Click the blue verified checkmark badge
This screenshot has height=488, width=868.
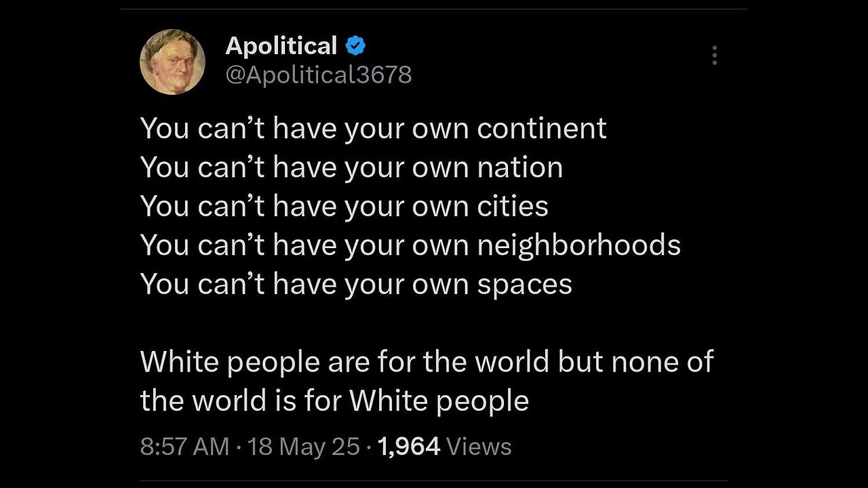point(357,46)
